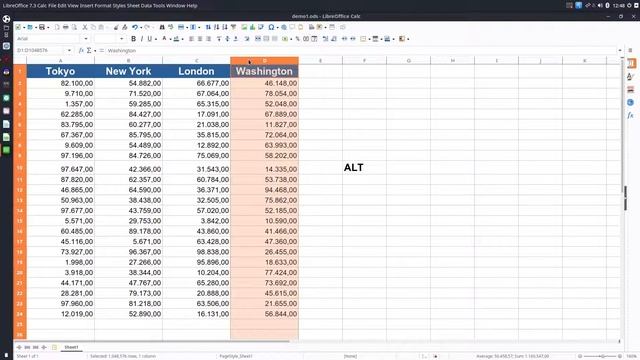Image resolution: width=640 pixels, height=360 pixels.
Task: Open the sidebar Gallery panel icon
Action: [x=631, y=89]
